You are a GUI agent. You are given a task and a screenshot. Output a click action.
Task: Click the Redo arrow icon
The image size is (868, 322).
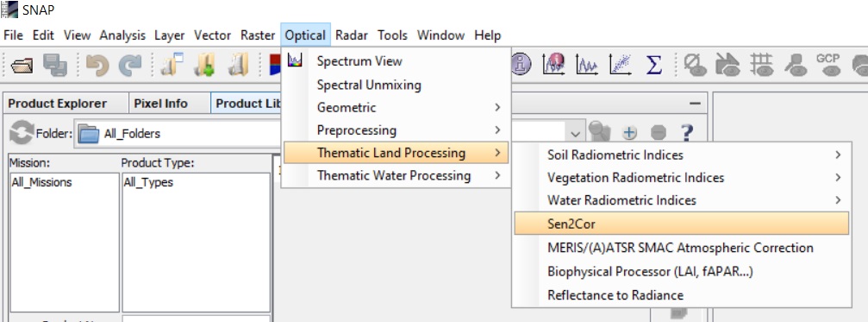tap(131, 66)
